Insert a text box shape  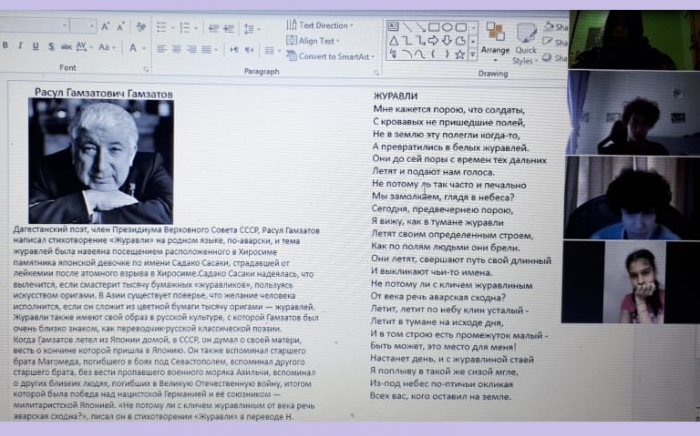393,26
